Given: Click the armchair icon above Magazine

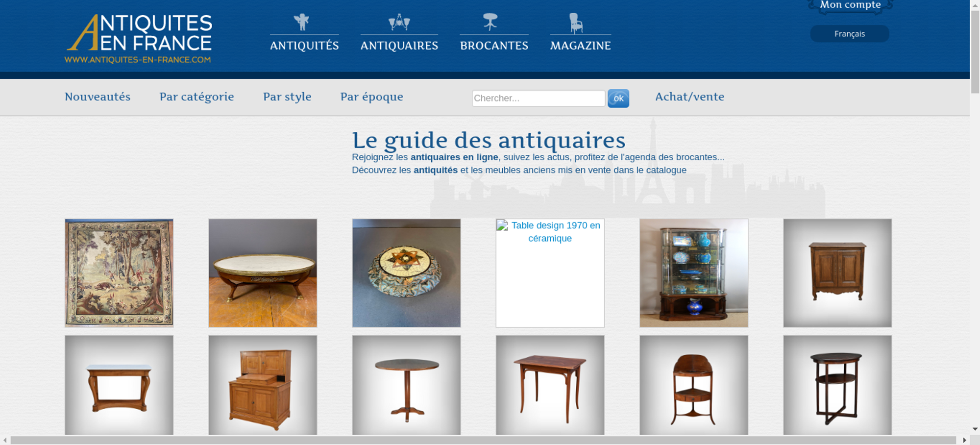Looking at the screenshot, I should coord(576,23).
